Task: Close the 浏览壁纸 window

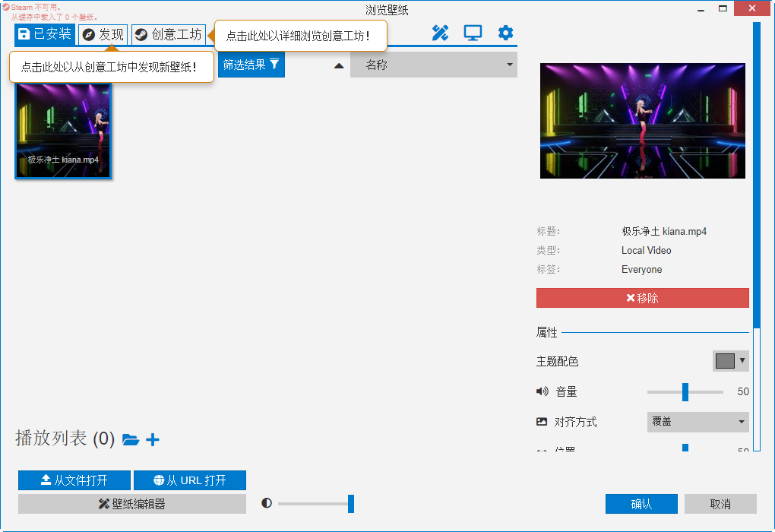Action: point(751,8)
